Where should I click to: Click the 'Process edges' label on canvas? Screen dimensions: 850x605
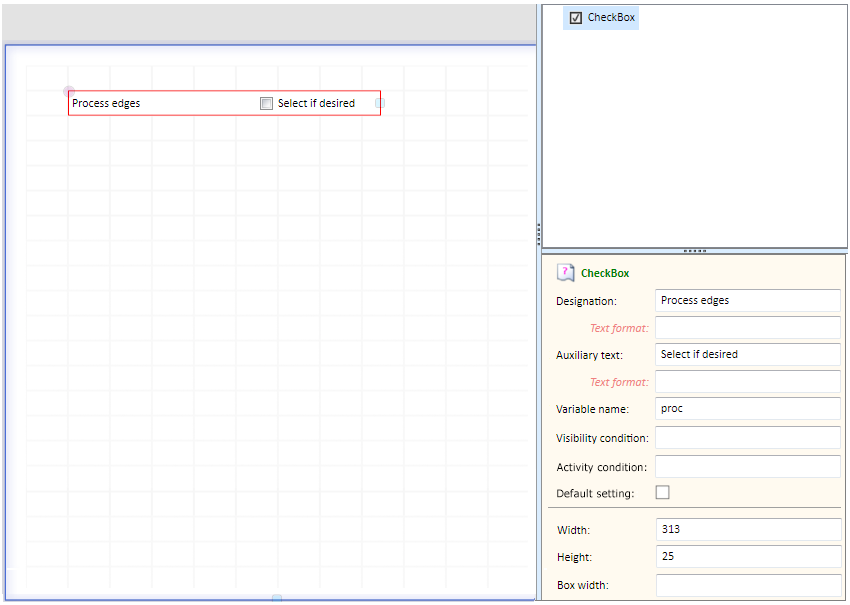(x=106, y=103)
